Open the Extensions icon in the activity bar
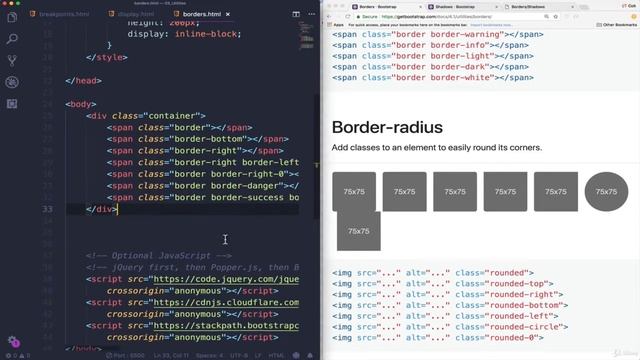 [x=12, y=104]
